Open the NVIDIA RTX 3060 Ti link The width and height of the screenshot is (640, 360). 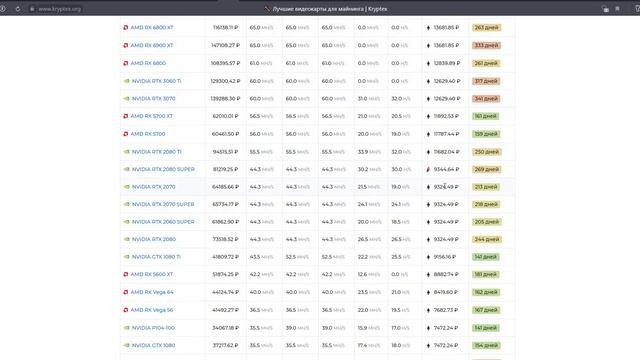click(156, 81)
